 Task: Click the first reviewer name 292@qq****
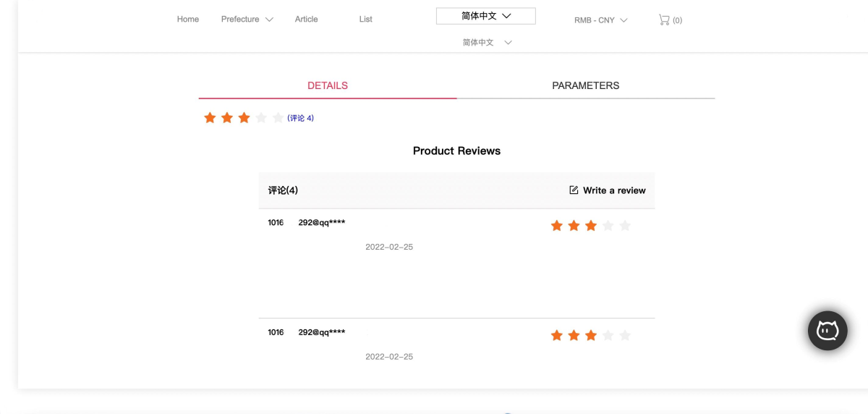pos(322,222)
